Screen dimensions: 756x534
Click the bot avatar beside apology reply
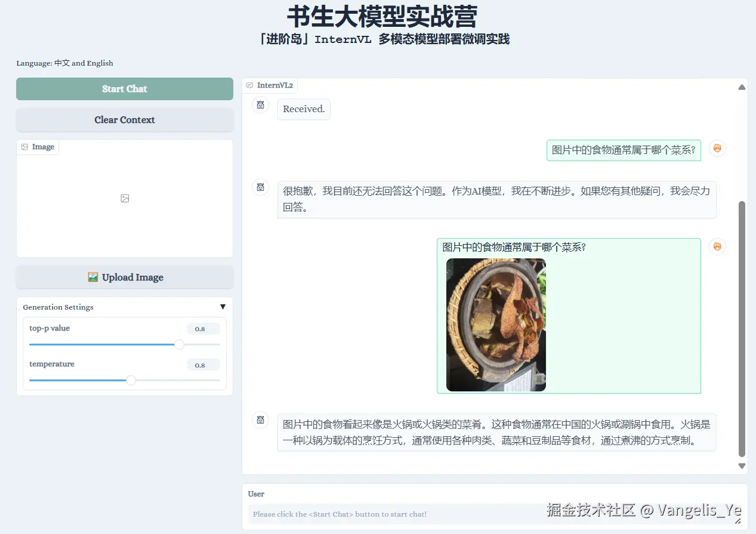[260, 187]
